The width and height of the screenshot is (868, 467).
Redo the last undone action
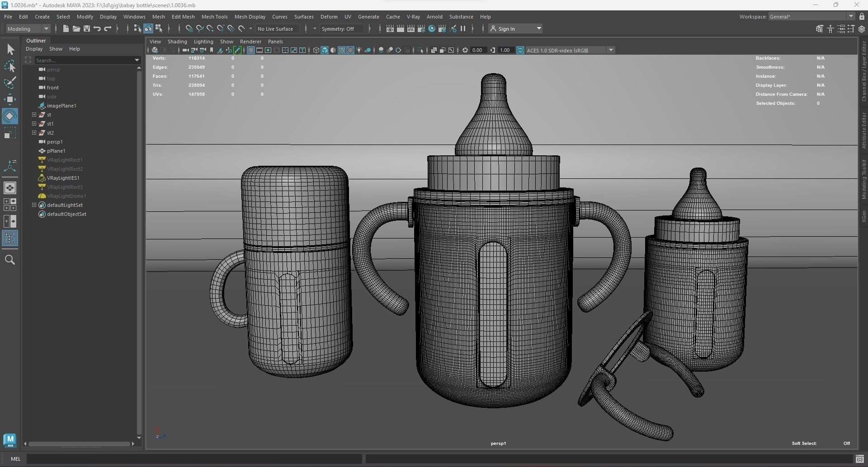pyautogui.click(x=108, y=28)
